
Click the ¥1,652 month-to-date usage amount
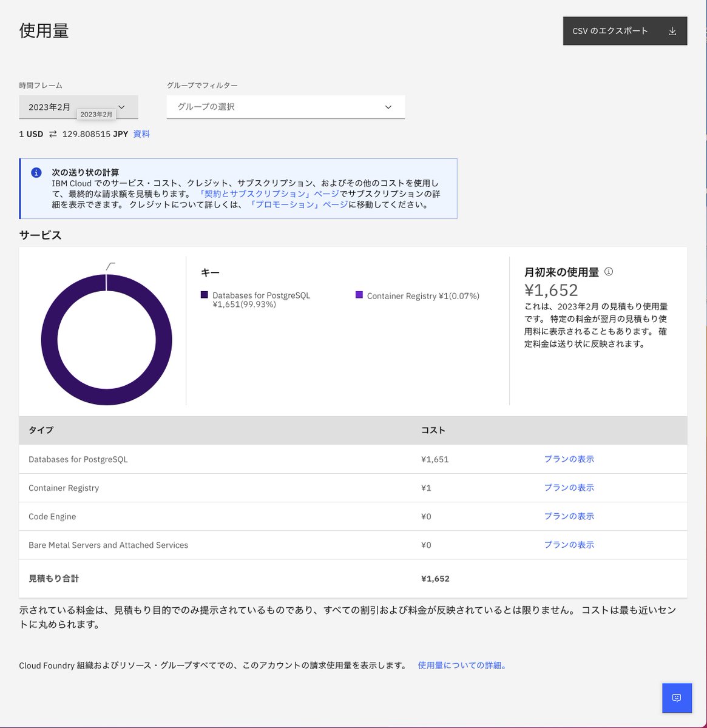551,290
